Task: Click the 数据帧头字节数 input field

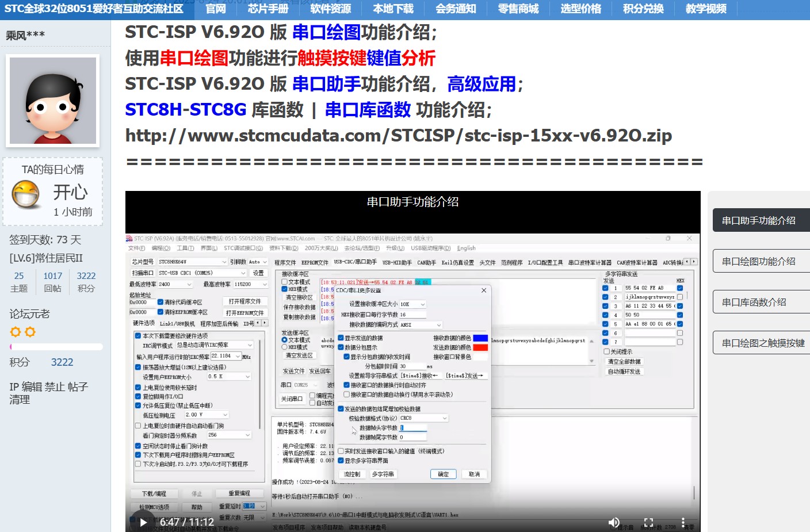Action: (x=413, y=428)
